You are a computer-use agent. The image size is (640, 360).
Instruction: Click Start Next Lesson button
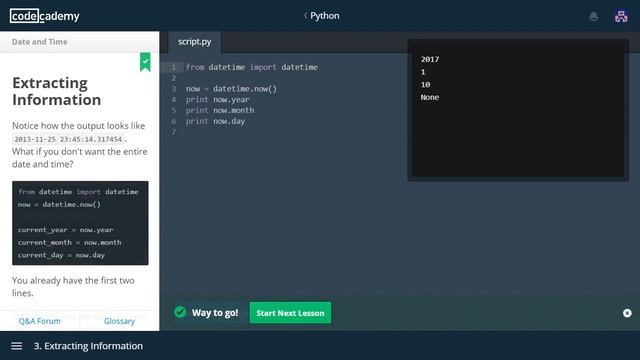(290, 313)
